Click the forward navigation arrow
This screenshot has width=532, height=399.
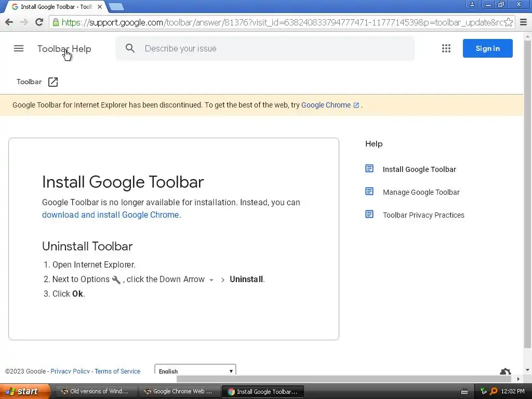24,22
